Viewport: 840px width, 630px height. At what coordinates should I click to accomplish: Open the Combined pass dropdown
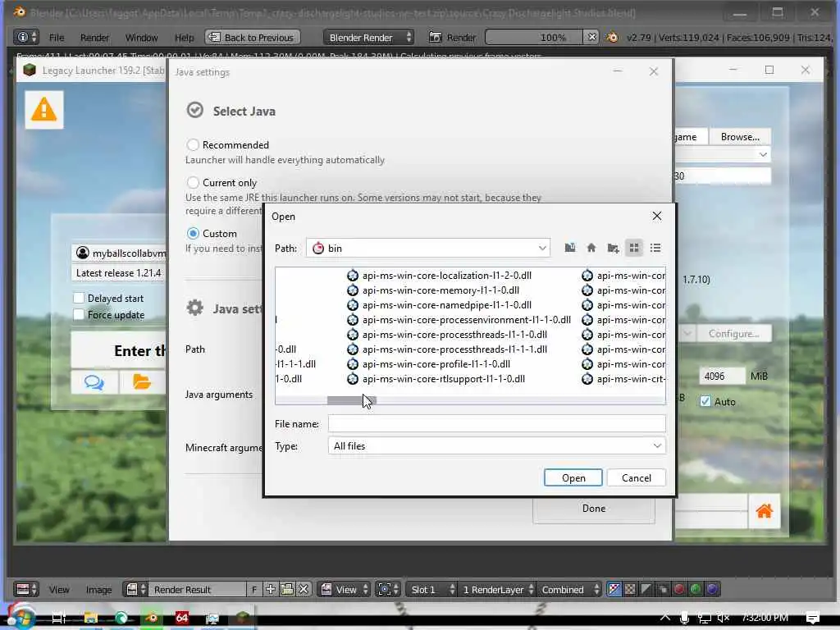click(569, 589)
